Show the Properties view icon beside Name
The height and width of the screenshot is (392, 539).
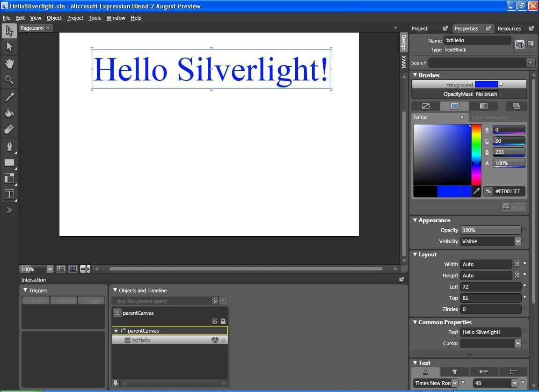(x=519, y=44)
